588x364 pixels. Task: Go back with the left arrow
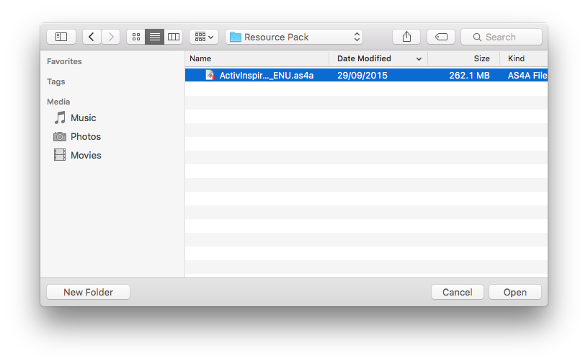(x=92, y=37)
